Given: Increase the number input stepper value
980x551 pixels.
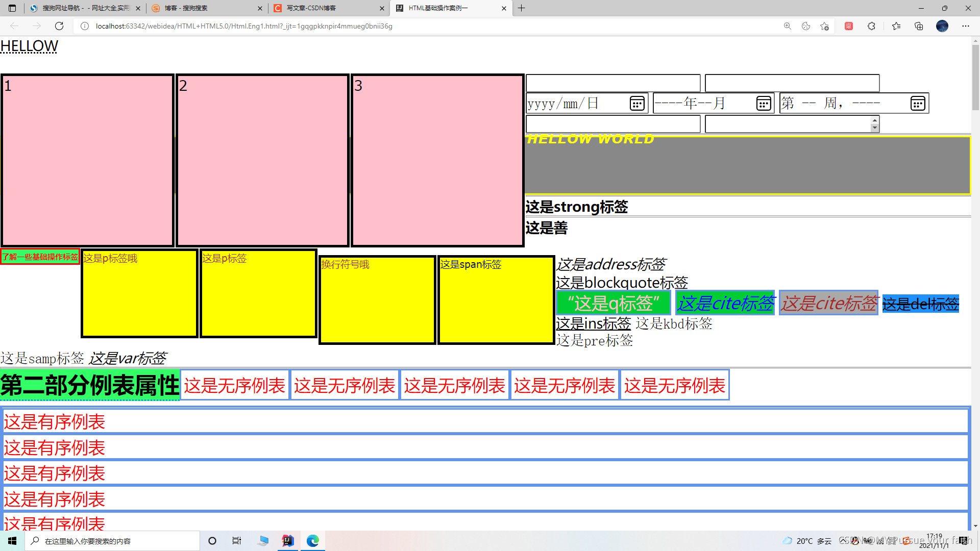Looking at the screenshot, I should (874, 121).
